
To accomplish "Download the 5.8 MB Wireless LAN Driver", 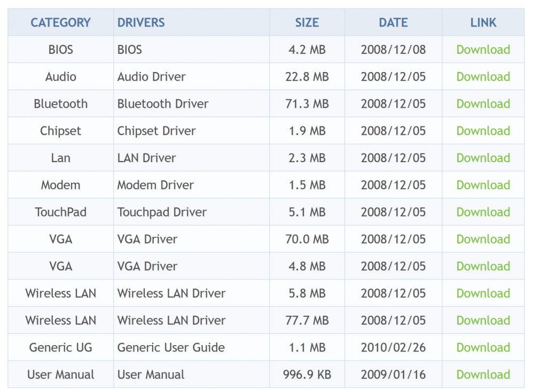I will coord(483,293).
